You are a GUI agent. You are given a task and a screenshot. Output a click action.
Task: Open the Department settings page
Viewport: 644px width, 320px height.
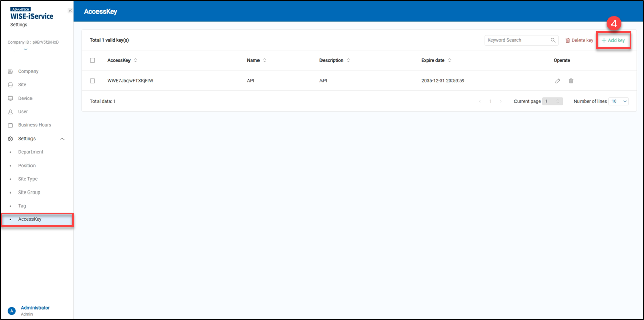pyautogui.click(x=30, y=152)
